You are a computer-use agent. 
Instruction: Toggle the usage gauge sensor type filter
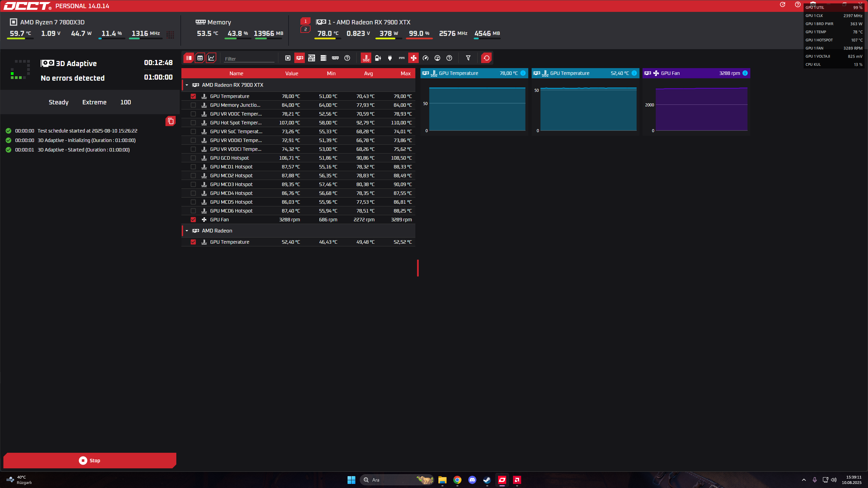[437, 58]
